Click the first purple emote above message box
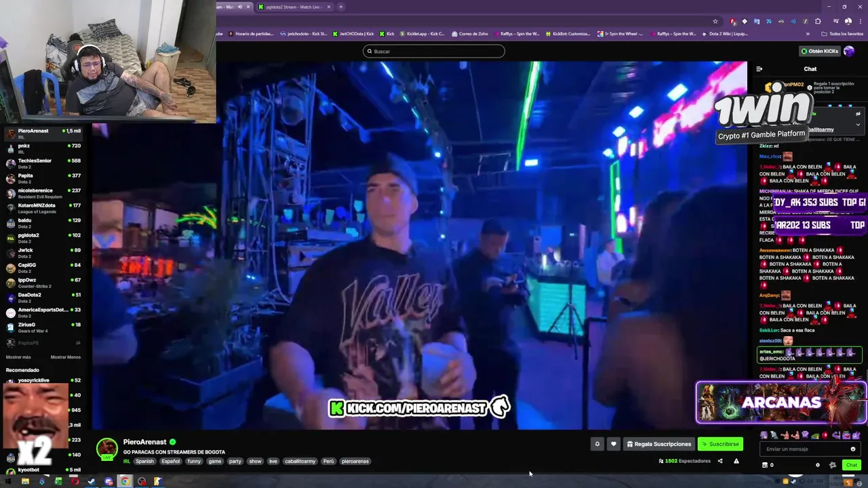 pos(765,434)
